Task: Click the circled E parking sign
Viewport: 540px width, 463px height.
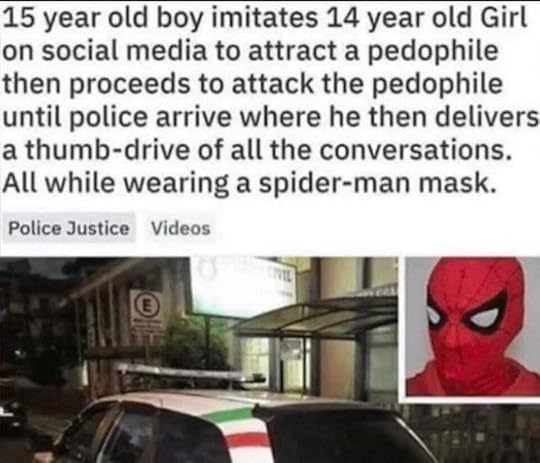Action: 146,307
